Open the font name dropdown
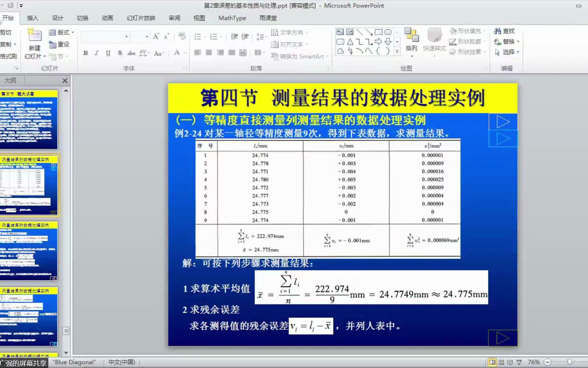The image size is (588, 368). pos(126,36)
